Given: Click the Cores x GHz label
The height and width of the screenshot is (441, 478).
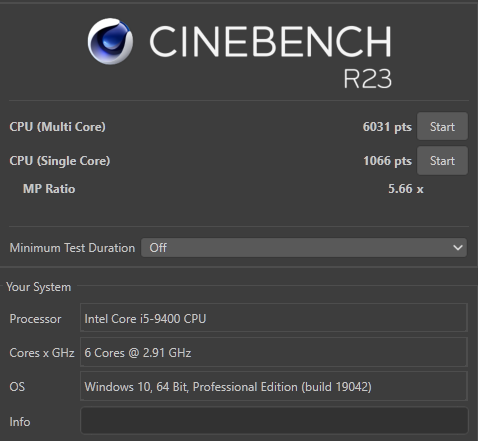Looking at the screenshot, I should (x=42, y=353).
